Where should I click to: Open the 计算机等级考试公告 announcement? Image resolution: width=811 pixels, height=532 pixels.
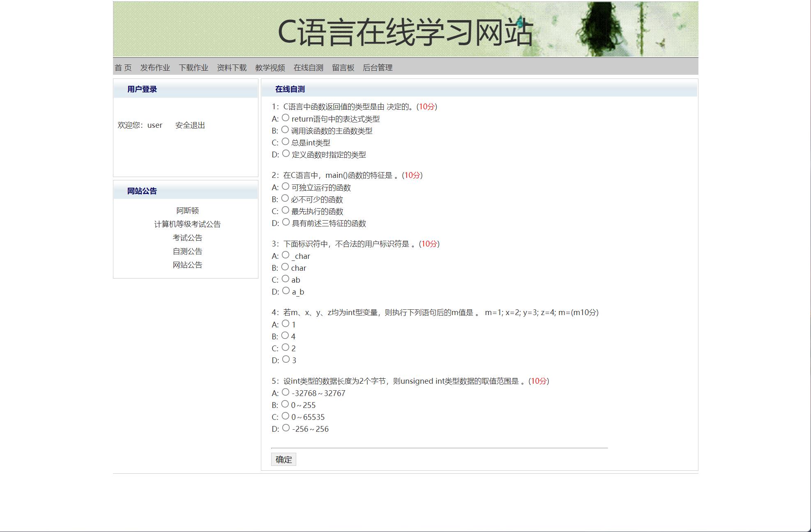pos(188,224)
